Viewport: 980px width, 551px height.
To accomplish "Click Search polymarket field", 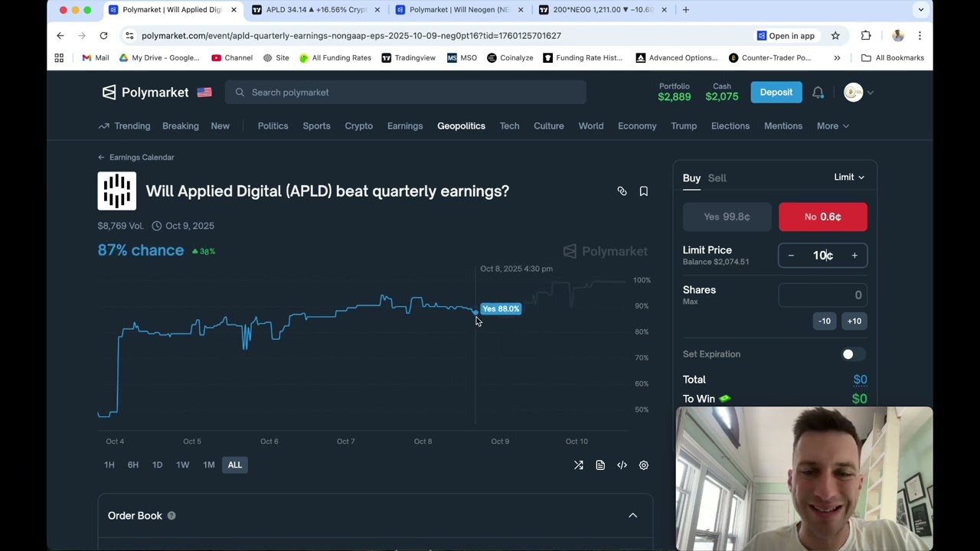I will pyautogui.click(x=406, y=93).
